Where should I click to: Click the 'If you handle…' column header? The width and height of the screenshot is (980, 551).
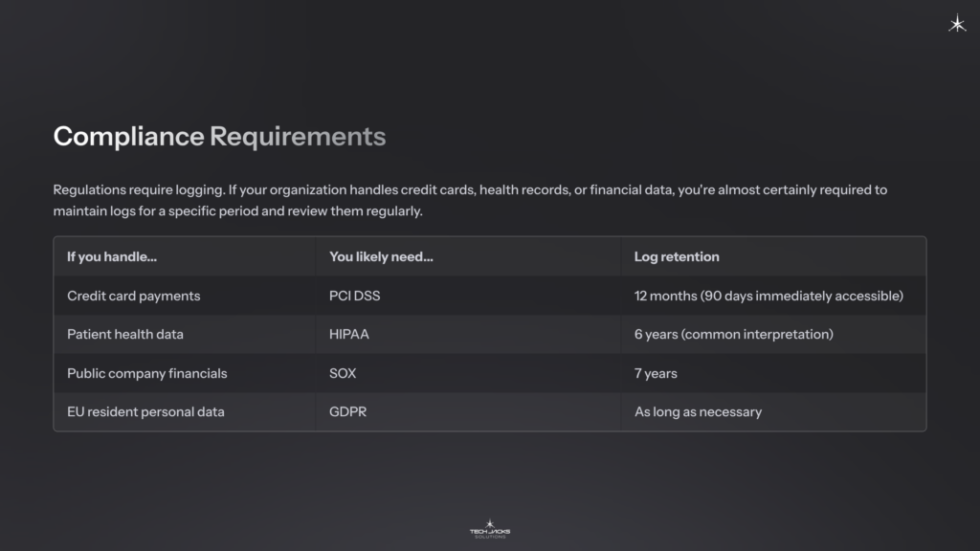112,256
